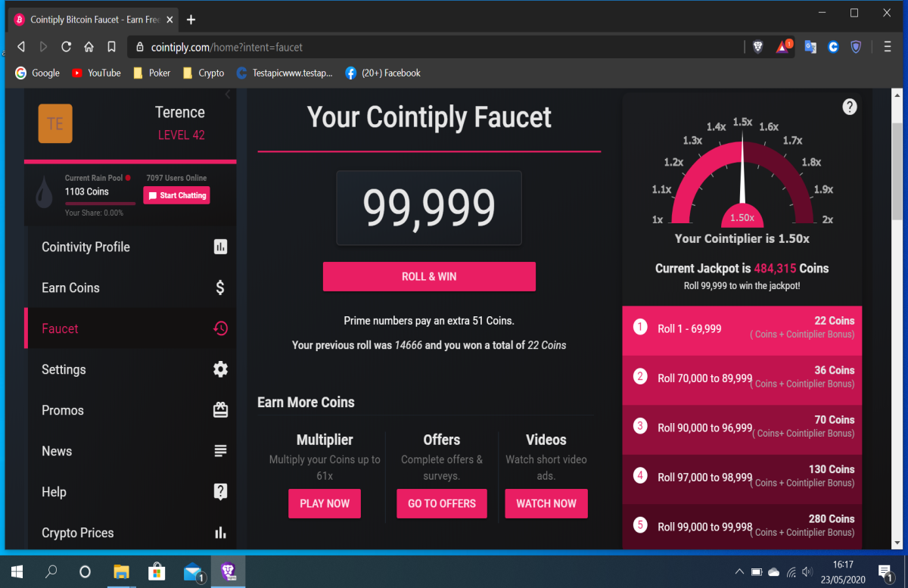Click the Crypto Prices bar icon
The image size is (908, 588).
point(220,533)
